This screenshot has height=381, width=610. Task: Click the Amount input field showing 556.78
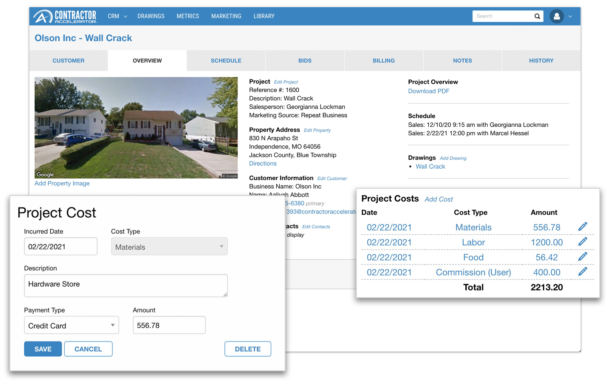(x=169, y=325)
